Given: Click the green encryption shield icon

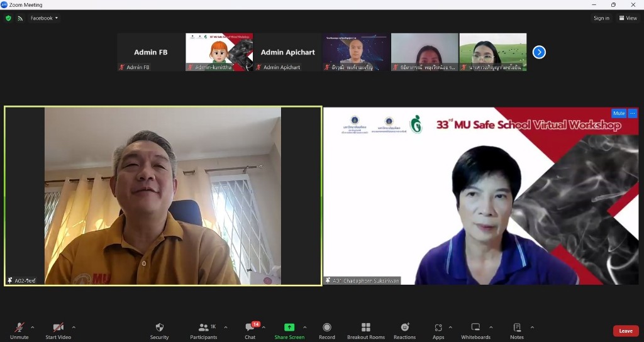Looking at the screenshot, I should (x=8, y=18).
